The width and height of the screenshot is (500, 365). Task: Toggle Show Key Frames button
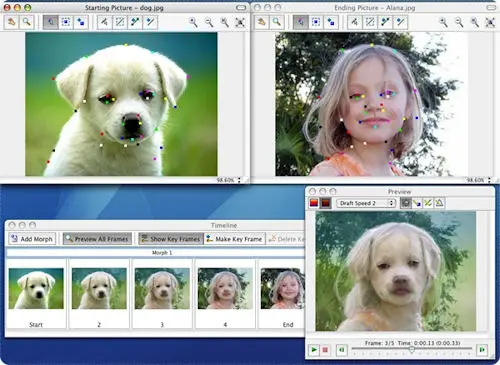click(171, 239)
